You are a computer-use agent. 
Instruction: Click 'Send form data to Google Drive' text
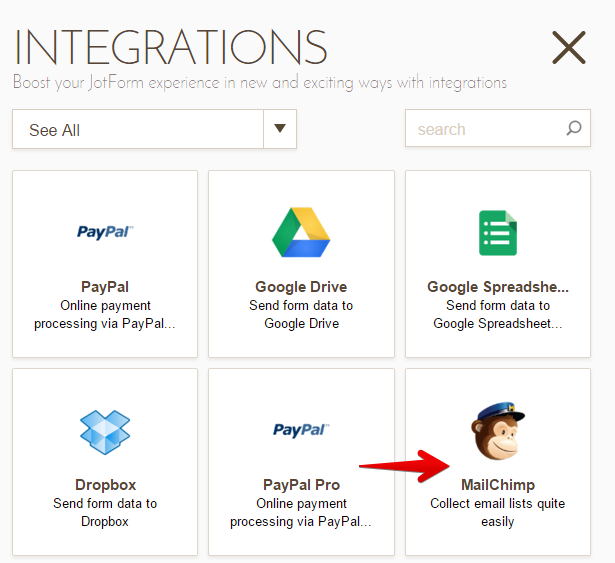[301, 315]
